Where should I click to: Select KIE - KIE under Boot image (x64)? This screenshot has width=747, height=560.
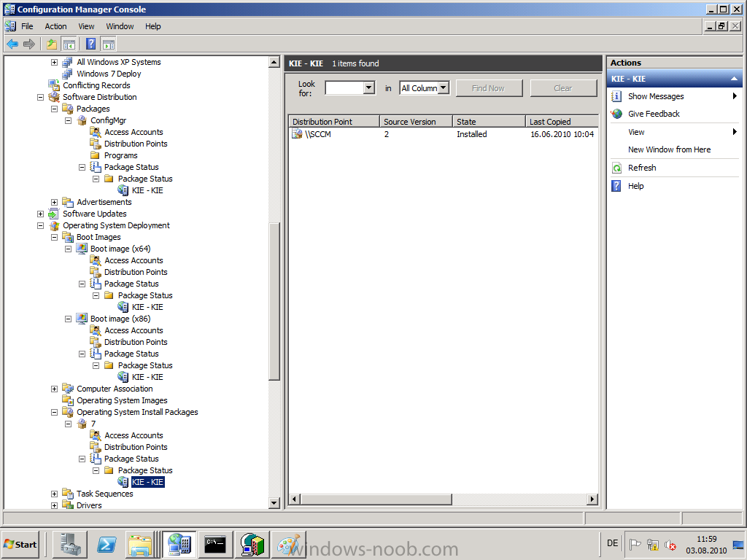pyautogui.click(x=147, y=307)
